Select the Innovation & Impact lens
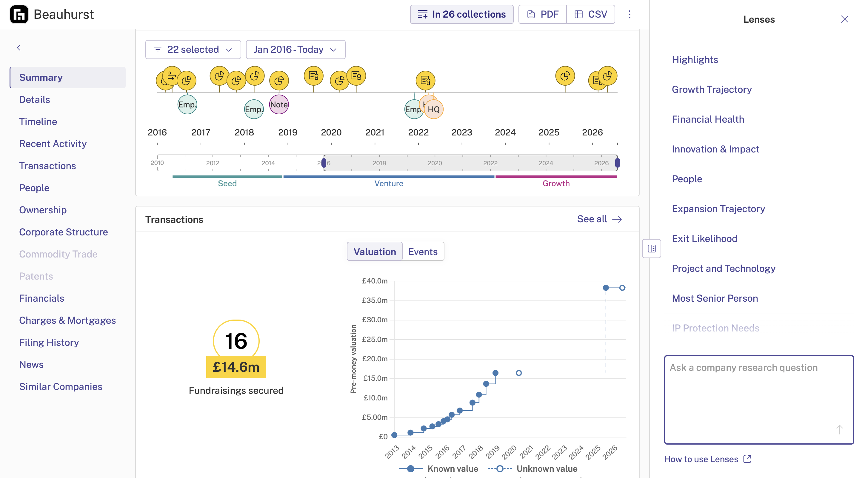This screenshot has height=478, width=868. point(715,149)
